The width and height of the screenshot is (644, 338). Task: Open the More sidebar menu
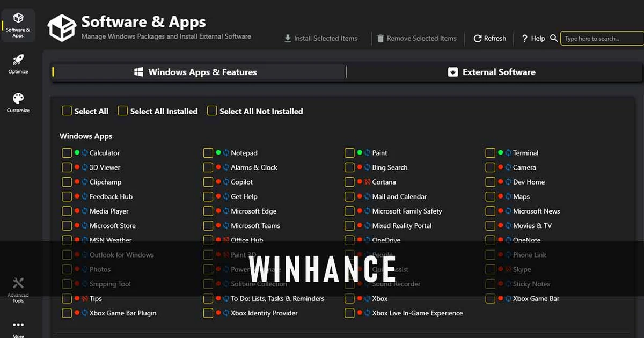click(18, 328)
